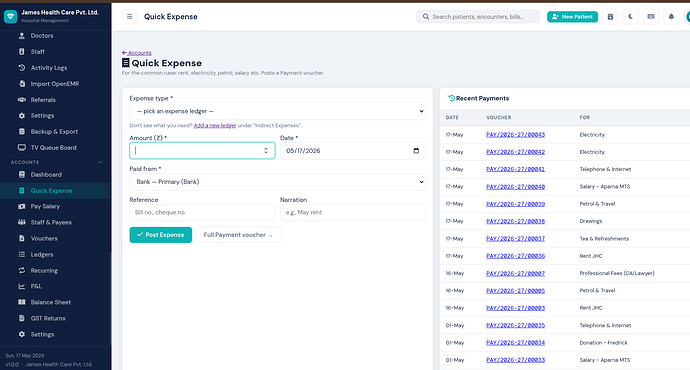Open voucher PAY/2026-27/00007 link
Screen dimensions: 690x370
click(x=515, y=273)
